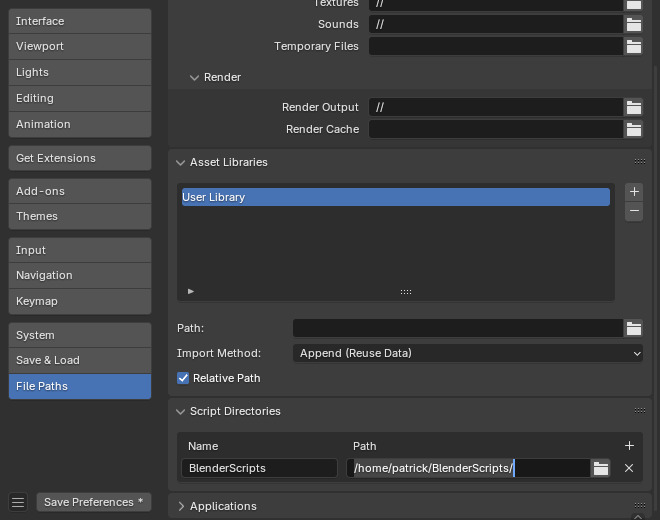The height and width of the screenshot is (520, 660).
Task: Select the File Paths section
Action: pos(80,387)
